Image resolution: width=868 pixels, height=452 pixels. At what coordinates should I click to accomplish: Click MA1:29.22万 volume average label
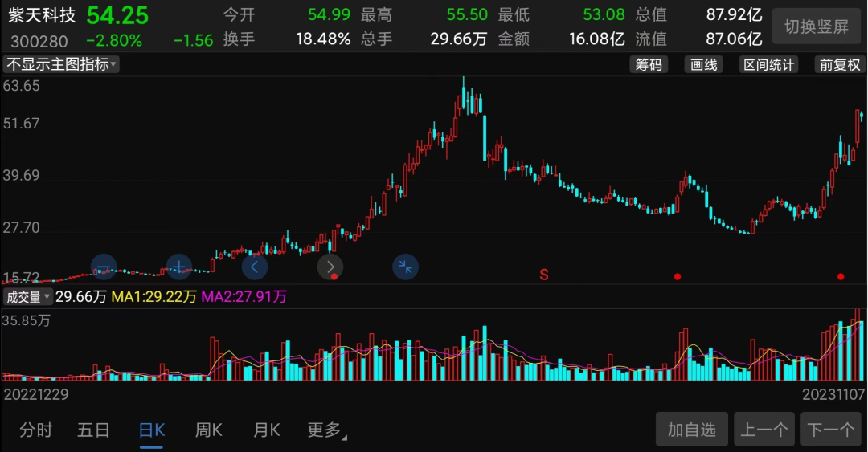click(x=154, y=297)
